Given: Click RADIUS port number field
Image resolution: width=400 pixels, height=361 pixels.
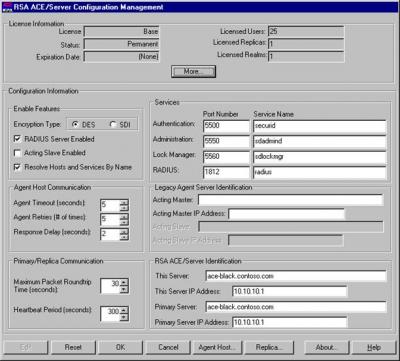Looking at the screenshot, I should (226, 172).
